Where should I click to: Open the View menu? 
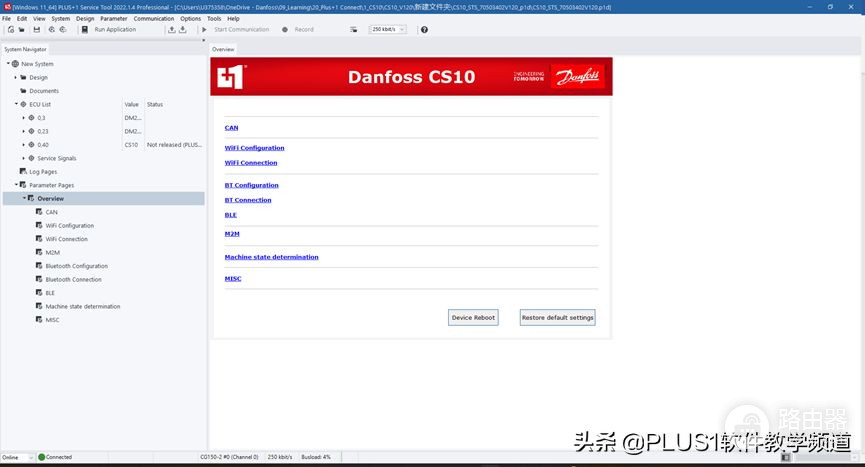coord(39,18)
